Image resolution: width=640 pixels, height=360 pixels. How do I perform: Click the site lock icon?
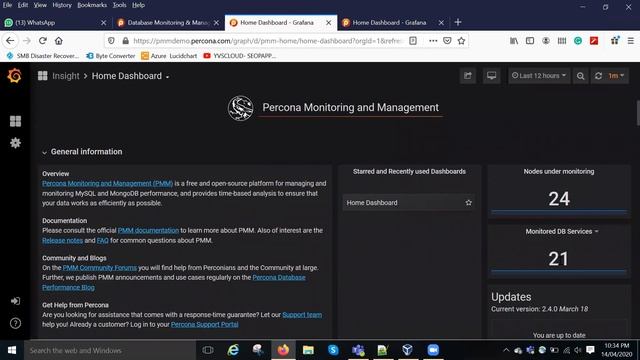click(125, 41)
